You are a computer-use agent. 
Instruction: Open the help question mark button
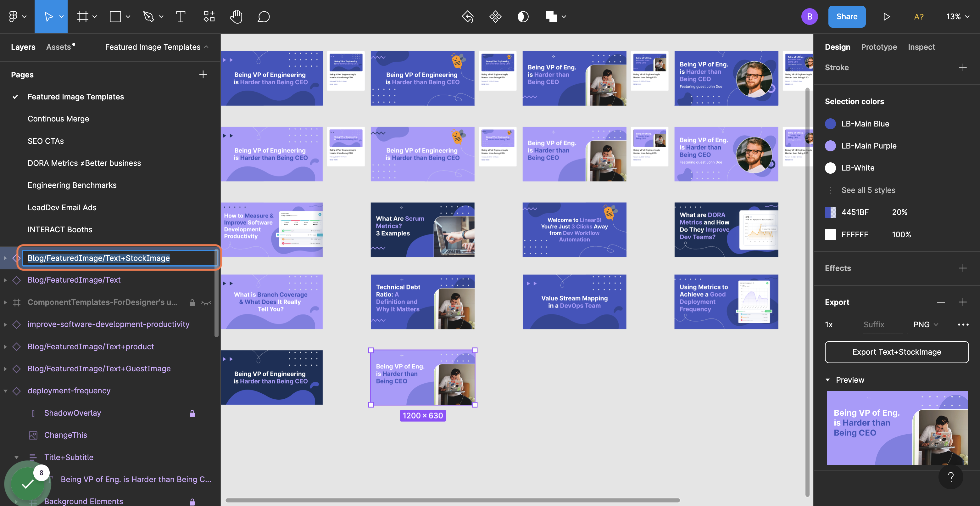[951, 476]
